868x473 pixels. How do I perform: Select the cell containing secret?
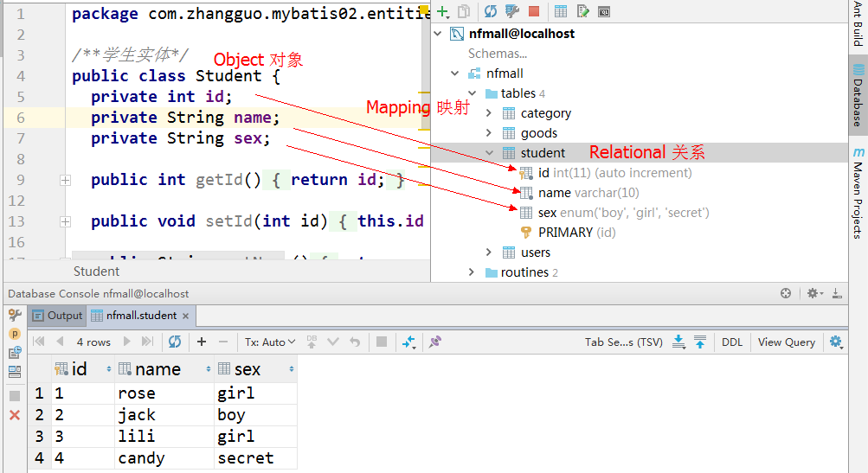point(255,458)
